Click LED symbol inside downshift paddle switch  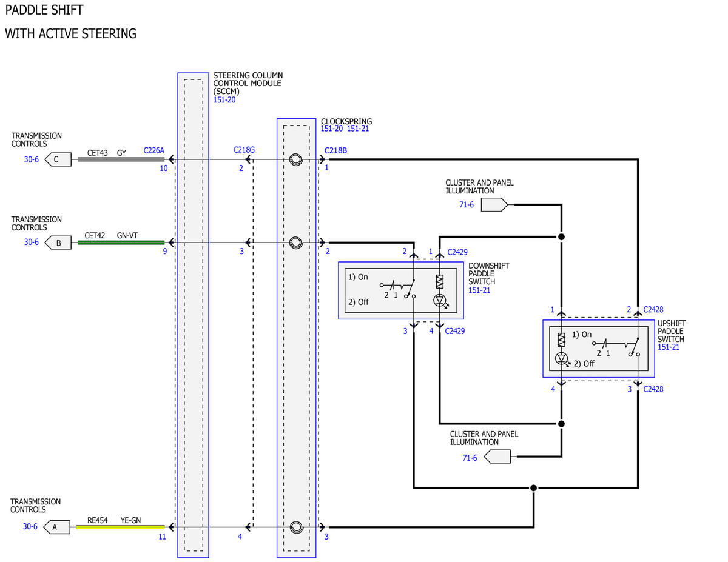point(441,300)
